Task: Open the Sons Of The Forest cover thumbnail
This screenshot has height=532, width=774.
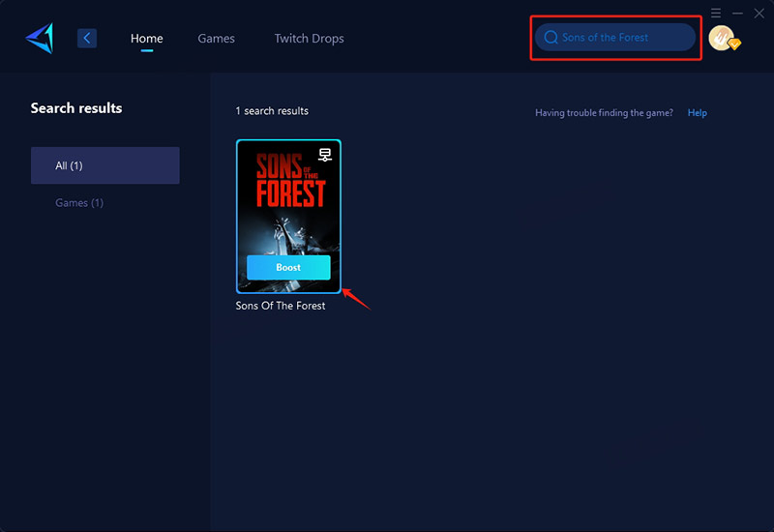Action: click(x=288, y=216)
